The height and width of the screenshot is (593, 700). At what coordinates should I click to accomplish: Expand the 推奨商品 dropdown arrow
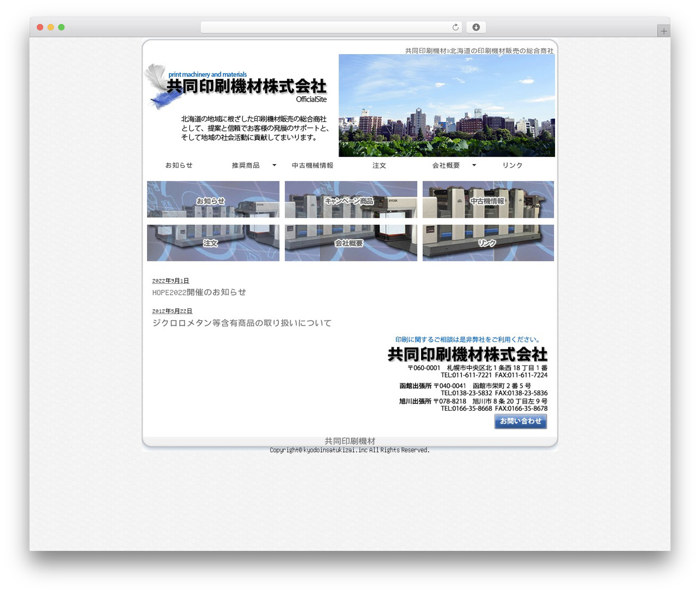point(275,165)
